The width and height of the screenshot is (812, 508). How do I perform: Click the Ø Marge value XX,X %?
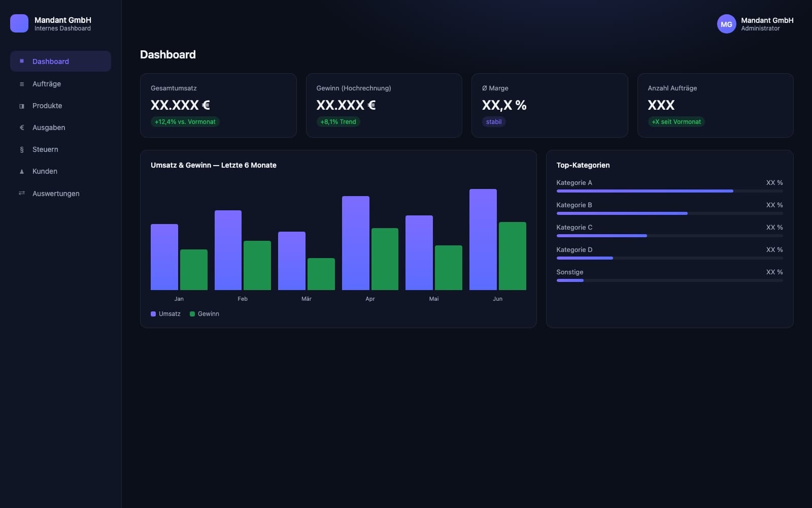tap(504, 105)
